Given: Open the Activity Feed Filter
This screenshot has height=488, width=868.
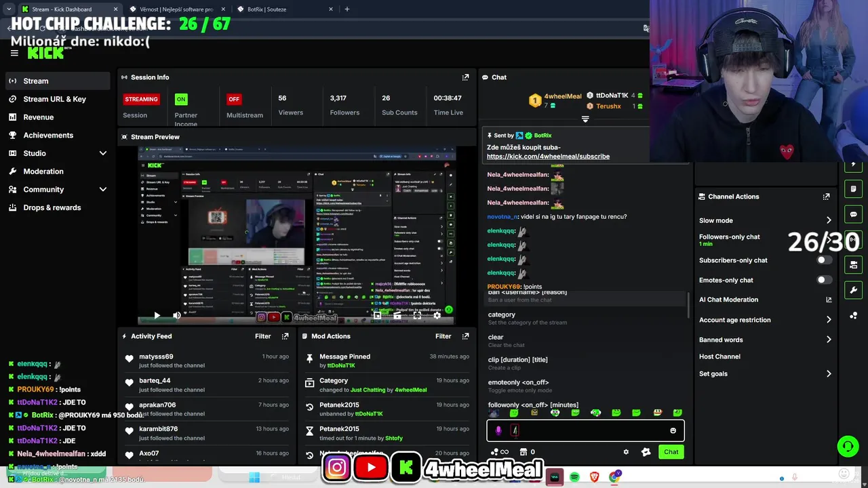Looking at the screenshot, I should (x=262, y=336).
